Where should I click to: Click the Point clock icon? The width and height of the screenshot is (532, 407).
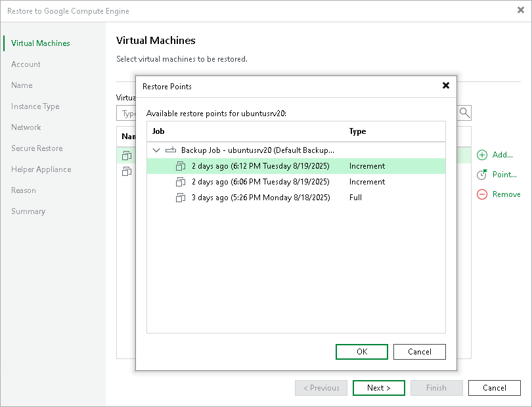pos(482,175)
